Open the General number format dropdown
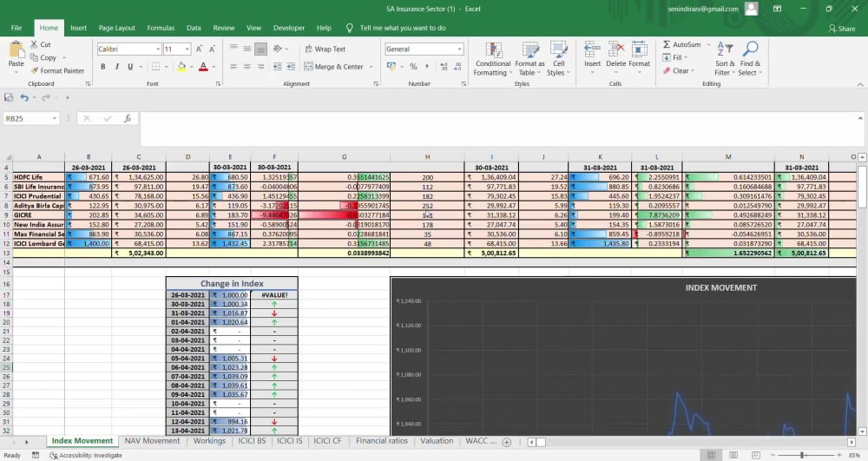Viewport: 868px width, 461px height. pyautogui.click(x=459, y=49)
